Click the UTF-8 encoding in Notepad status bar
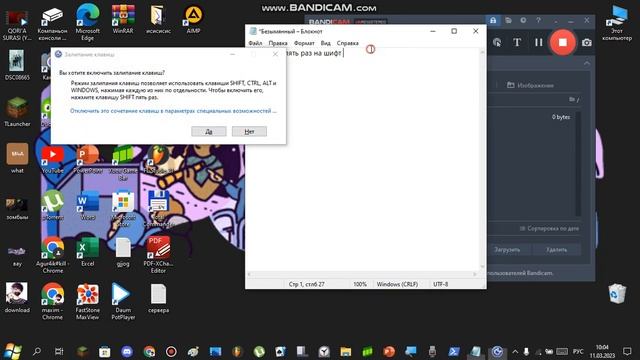 [440, 284]
